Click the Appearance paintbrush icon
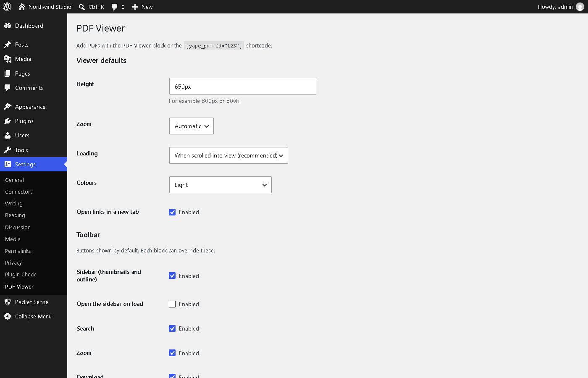 (x=8, y=107)
